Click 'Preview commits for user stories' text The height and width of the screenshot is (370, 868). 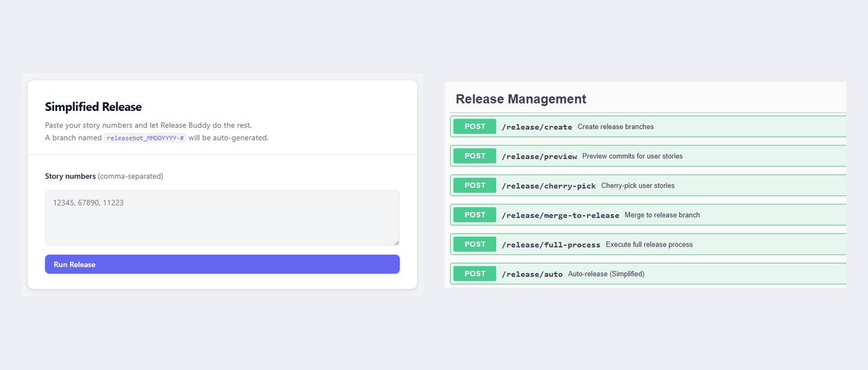(632, 156)
